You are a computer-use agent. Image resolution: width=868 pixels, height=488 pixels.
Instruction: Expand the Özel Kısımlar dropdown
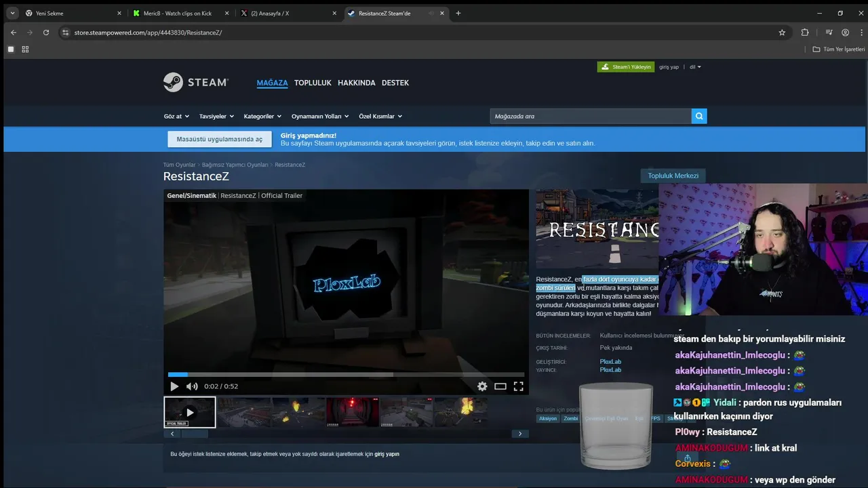(x=380, y=117)
